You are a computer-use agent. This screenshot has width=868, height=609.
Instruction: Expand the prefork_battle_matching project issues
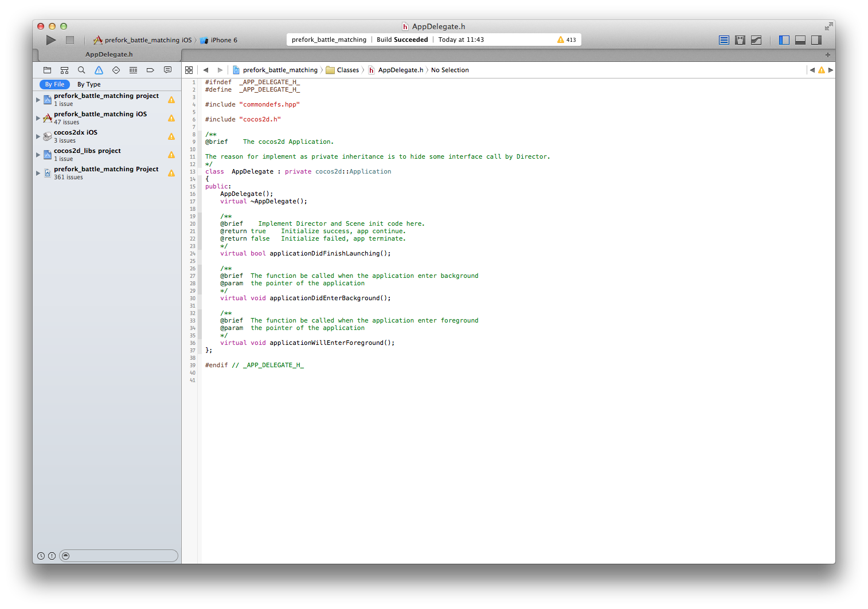click(x=38, y=100)
